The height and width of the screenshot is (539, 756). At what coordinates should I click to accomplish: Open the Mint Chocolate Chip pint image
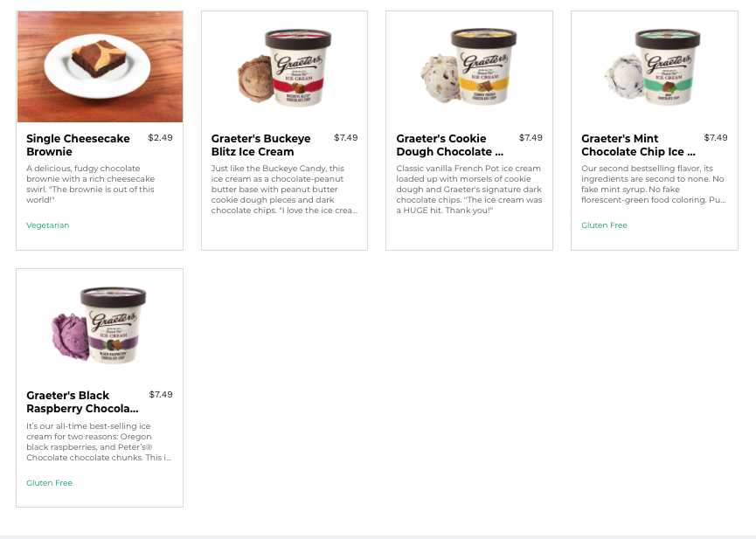click(654, 67)
